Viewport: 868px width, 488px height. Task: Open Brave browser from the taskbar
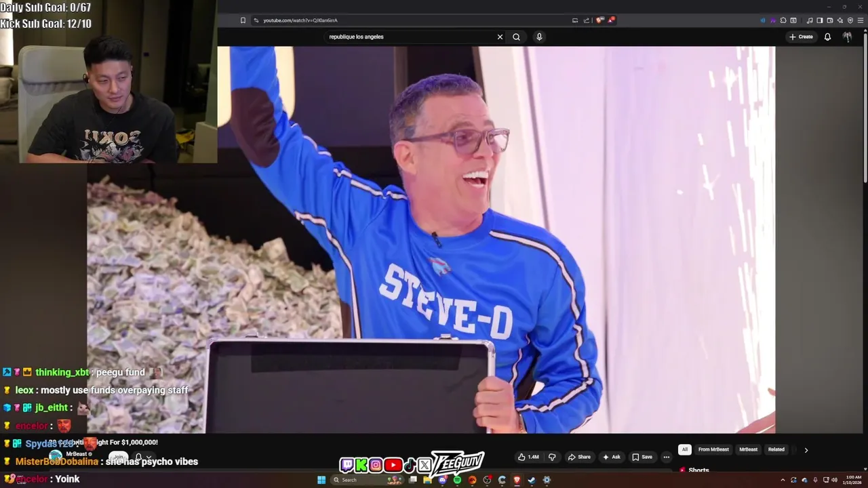517,480
